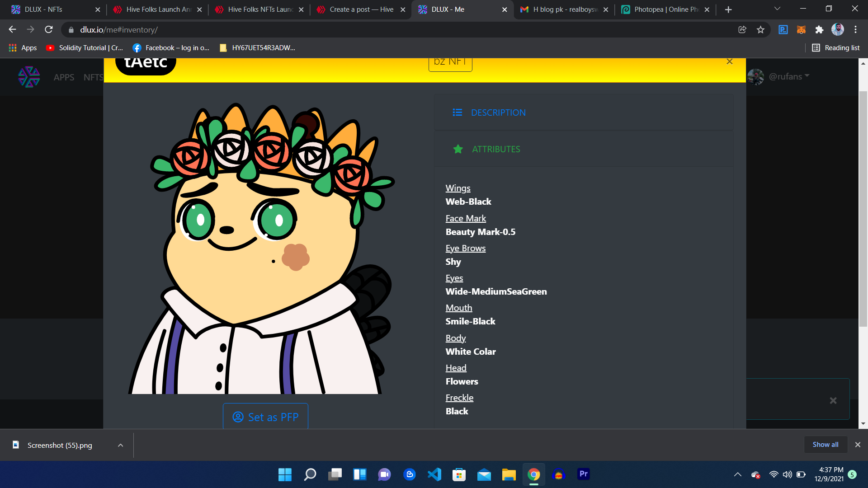
Task: Click Show all downloads
Action: tap(825, 445)
